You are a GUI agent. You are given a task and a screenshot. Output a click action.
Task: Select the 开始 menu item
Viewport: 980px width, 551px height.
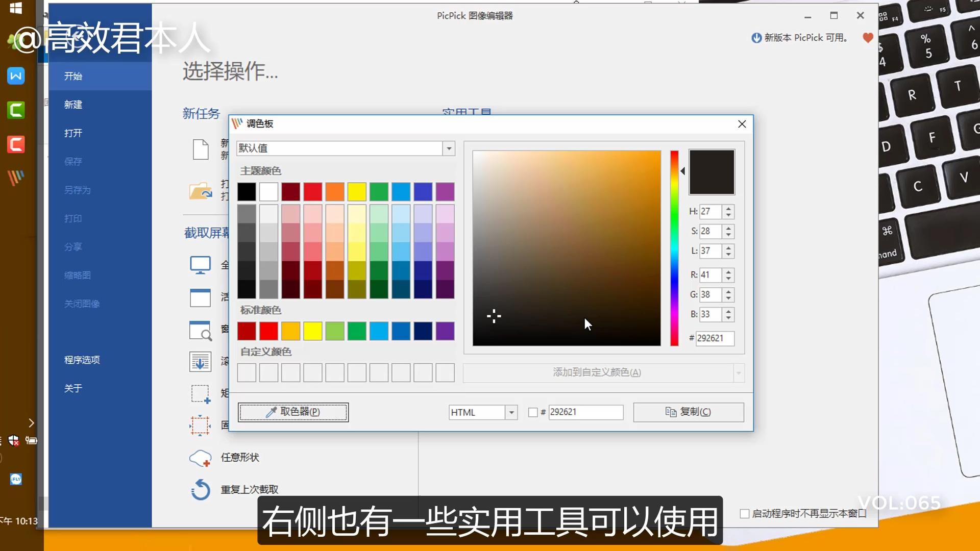pos(100,77)
